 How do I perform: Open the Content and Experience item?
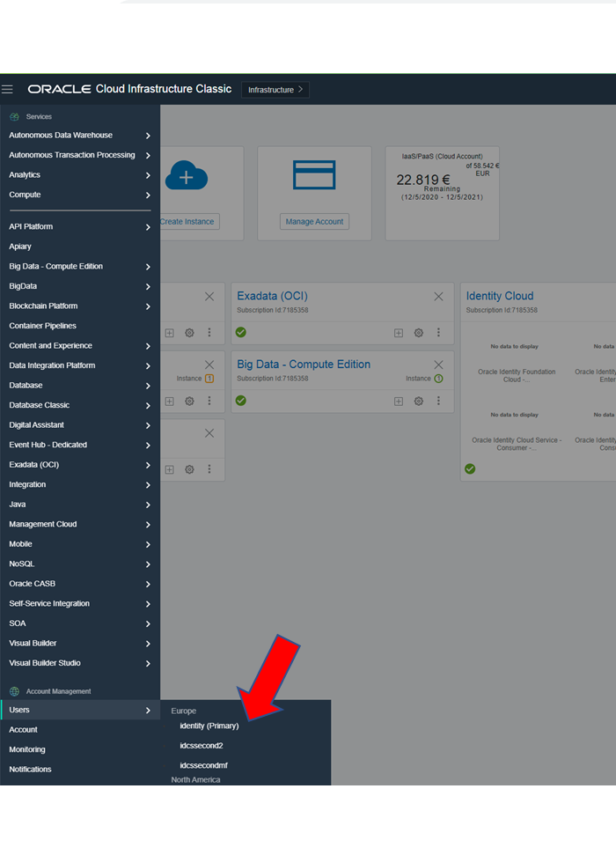click(x=51, y=346)
